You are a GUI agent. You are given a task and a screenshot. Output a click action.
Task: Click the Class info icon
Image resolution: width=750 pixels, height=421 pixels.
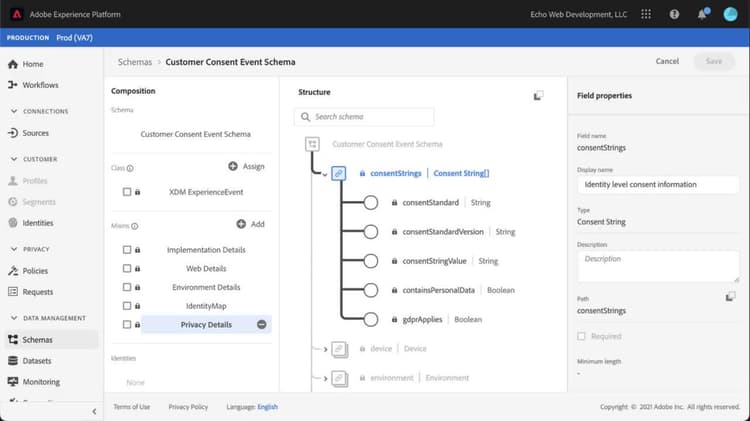click(130, 168)
